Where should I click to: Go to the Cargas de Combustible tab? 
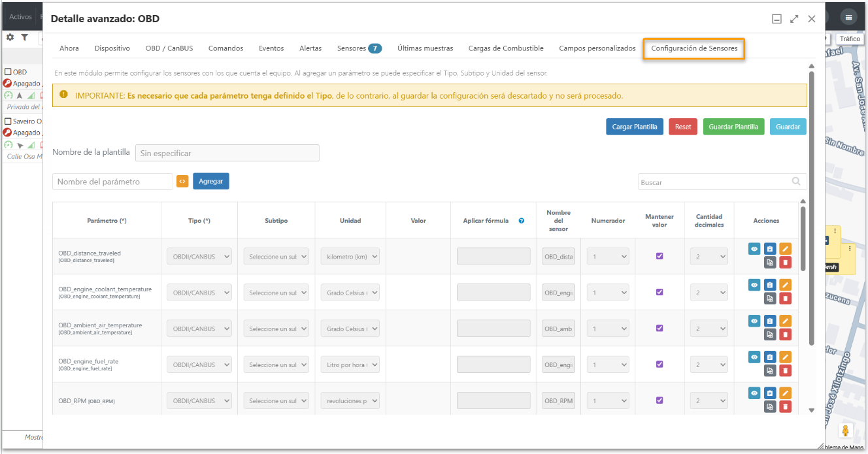(x=506, y=48)
